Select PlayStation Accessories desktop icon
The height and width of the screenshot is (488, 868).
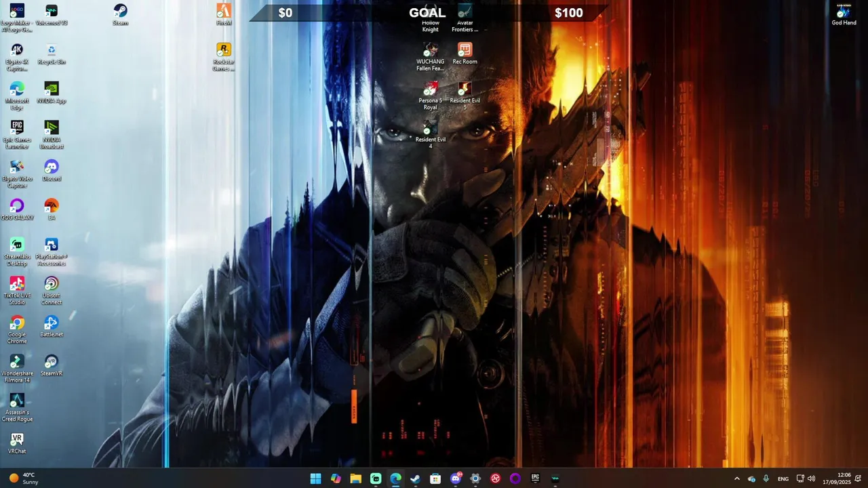(52, 251)
